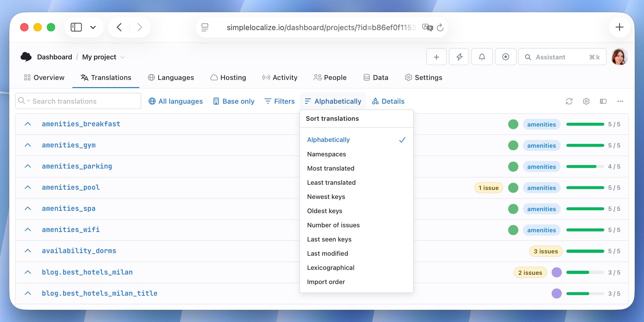644x322 pixels.
Task: Click the green status dot on amenities_breakfast
Action: coord(513,124)
